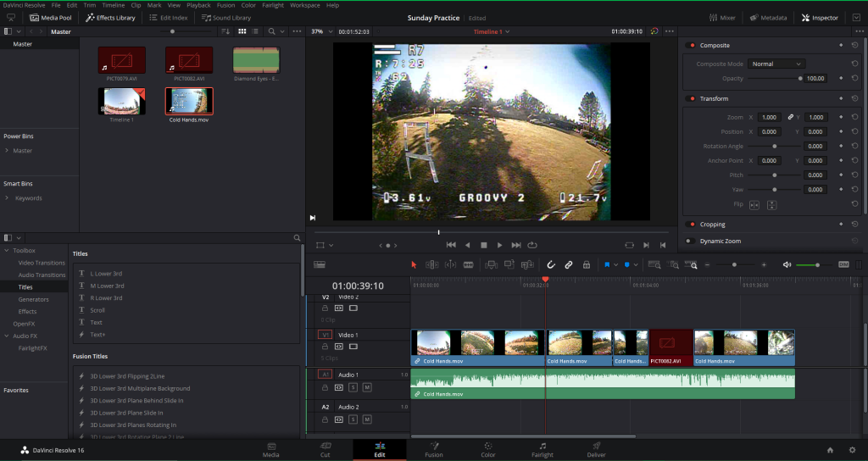This screenshot has width=868, height=461.
Task: Open the Media Pool panel
Action: (x=50, y=18)
